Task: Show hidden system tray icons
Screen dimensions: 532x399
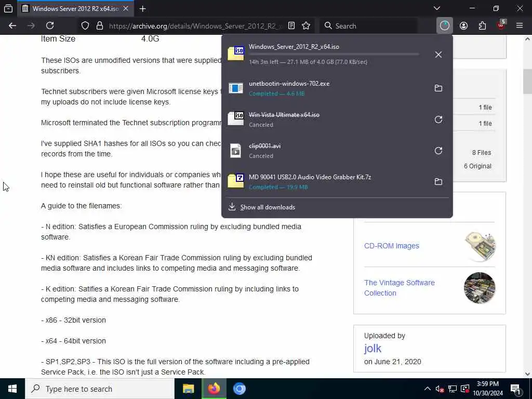Action: [428, 389]
